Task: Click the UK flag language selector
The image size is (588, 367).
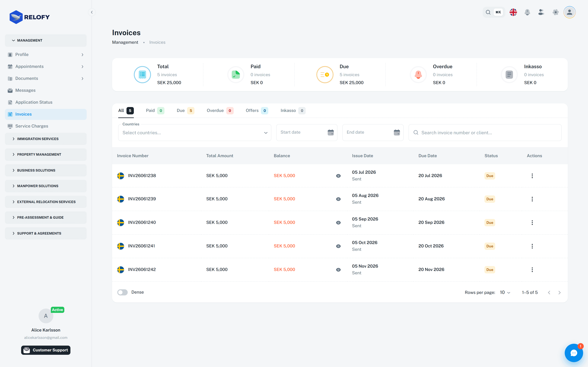Action: (x=513, y=12)
